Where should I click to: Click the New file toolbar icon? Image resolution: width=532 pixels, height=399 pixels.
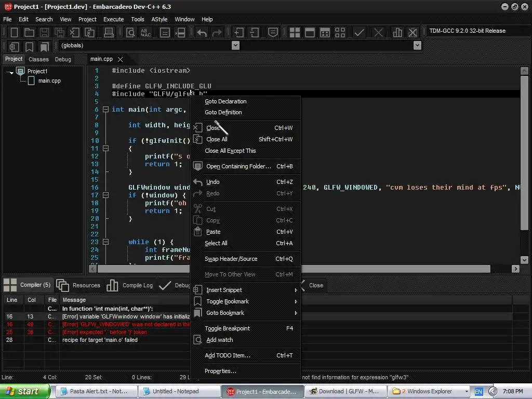(x=14, y=33)
